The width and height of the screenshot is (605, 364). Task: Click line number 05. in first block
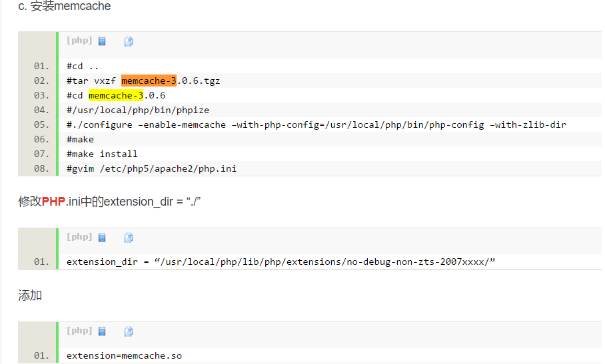tap(42, 125)
